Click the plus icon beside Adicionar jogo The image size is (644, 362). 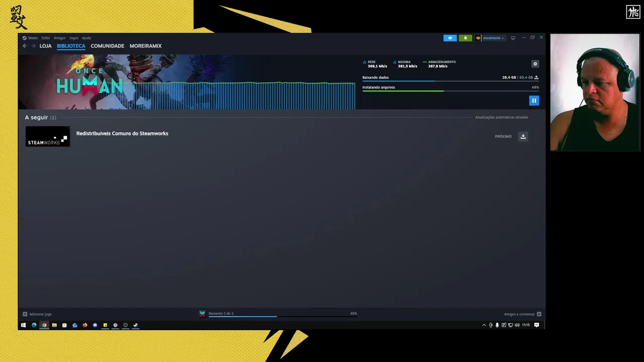pos(25,314)
